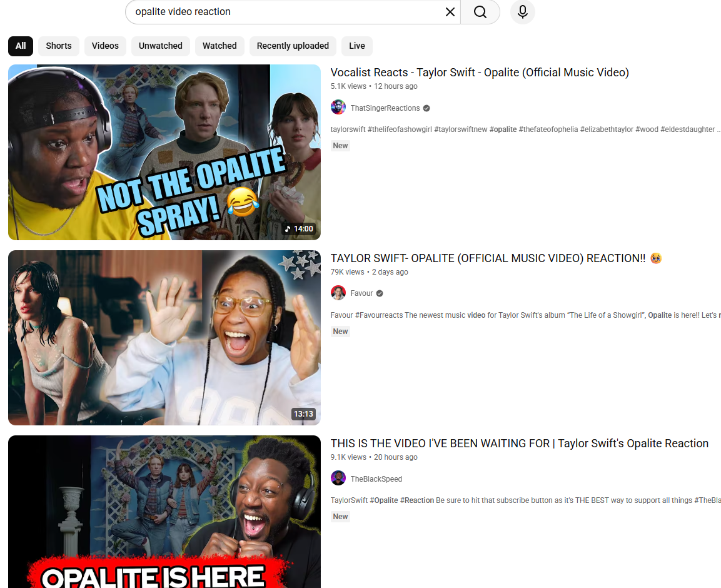Select the Videos filter chip
721x588 pixels.
coord(105,46)
